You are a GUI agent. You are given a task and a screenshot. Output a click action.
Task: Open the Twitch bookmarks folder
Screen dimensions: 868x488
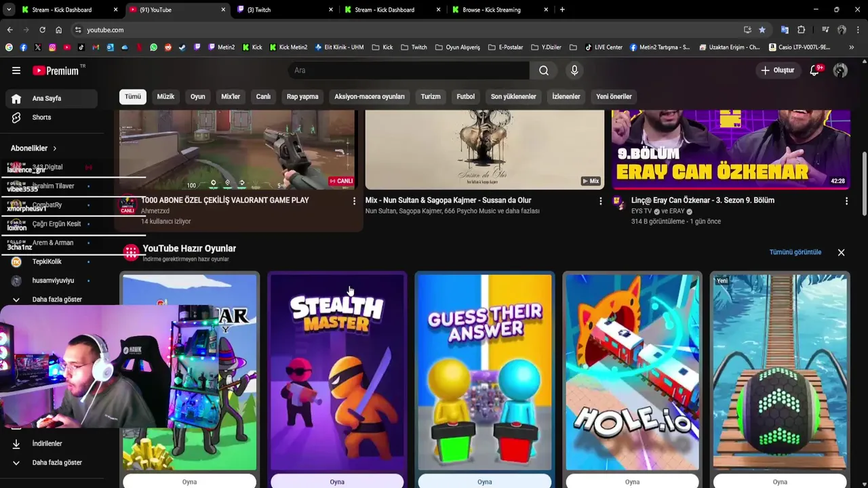[x=414, y=47]
